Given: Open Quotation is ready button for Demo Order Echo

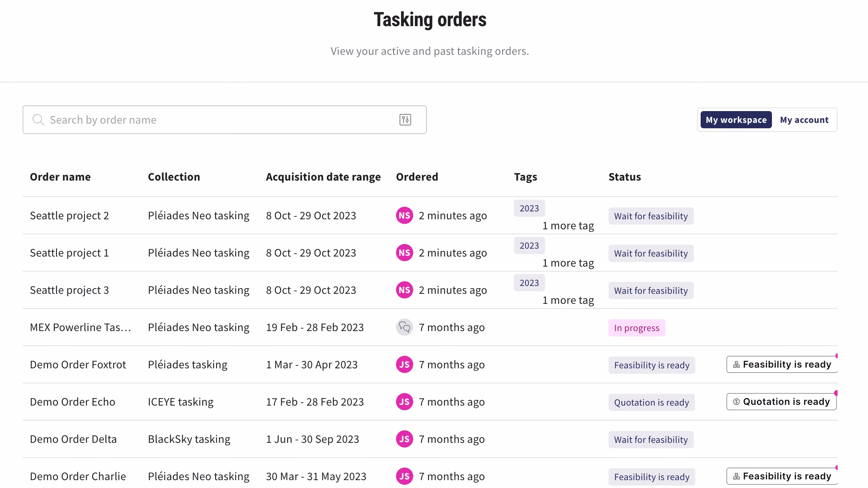Looking at the screenshot, I should (x=781, y=402).
